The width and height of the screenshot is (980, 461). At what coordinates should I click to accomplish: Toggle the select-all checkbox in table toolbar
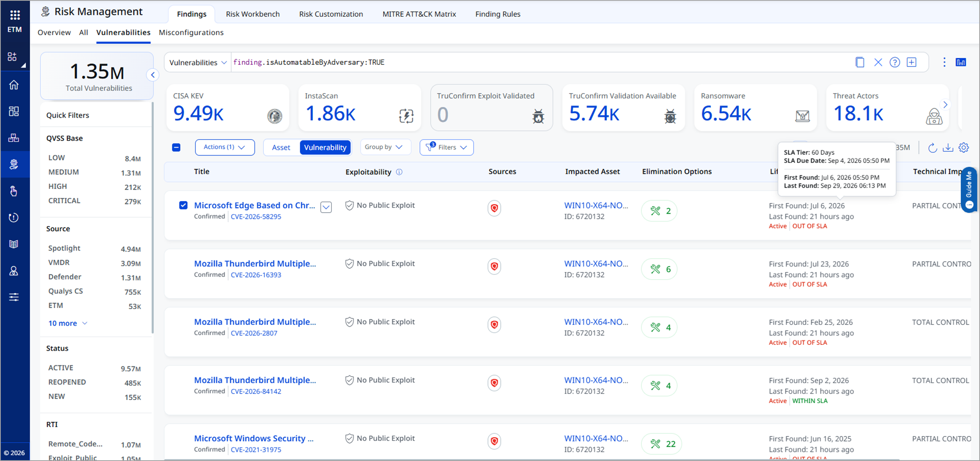[x=176, y=147]
